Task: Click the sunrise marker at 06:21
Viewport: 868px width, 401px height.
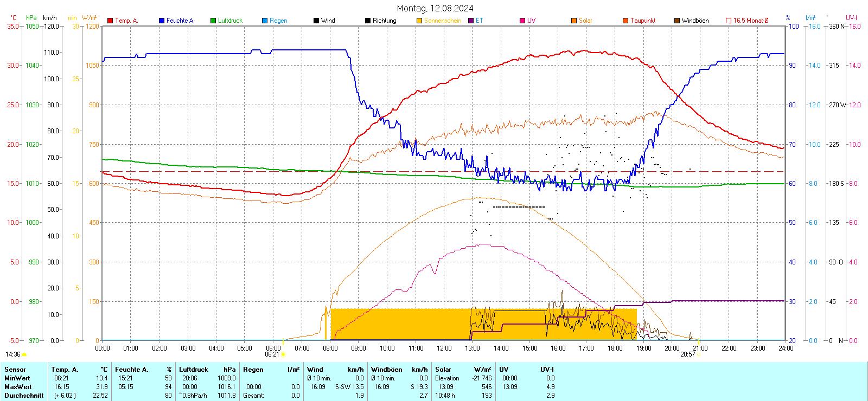Action: pos(283,354)
